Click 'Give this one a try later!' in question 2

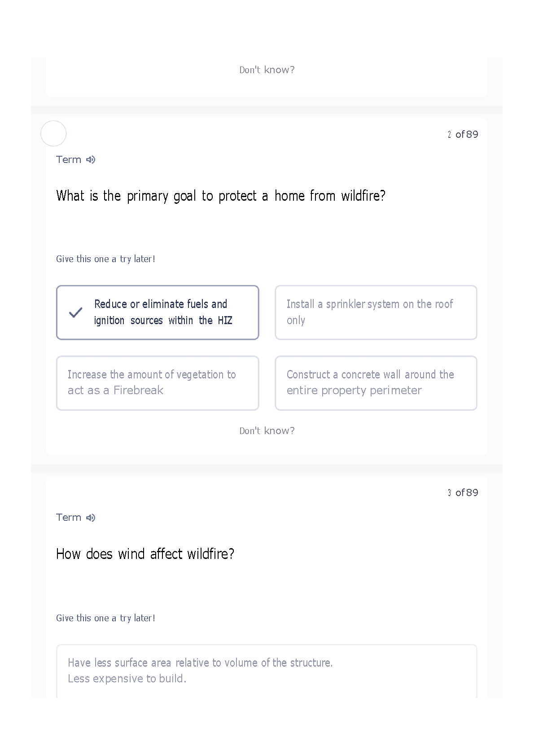[105, 259]
